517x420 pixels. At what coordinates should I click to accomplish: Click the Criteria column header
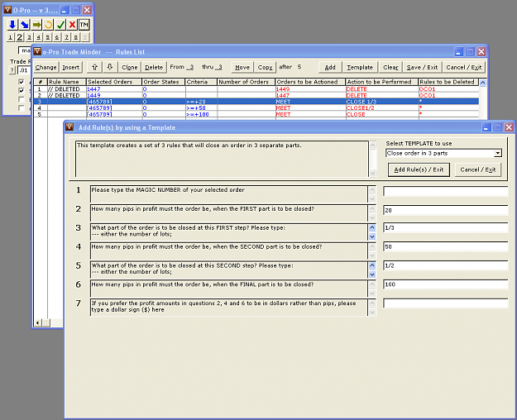(201, 82)
